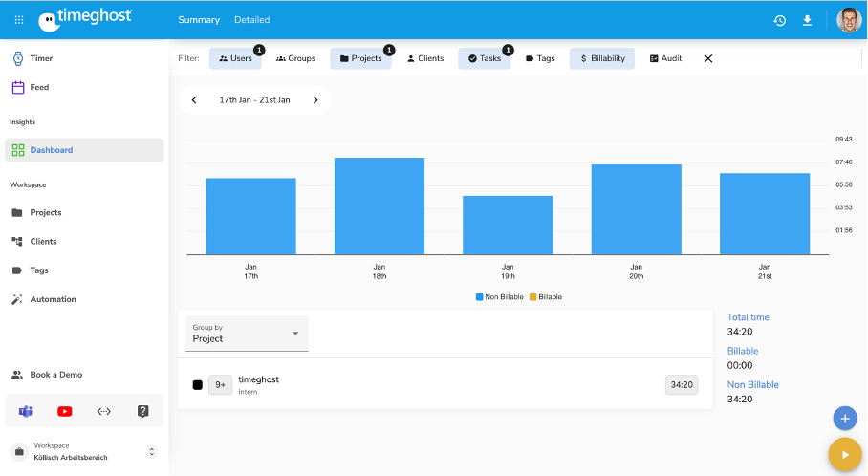Expand the 9+ badge on timeghost row

tap(220, 384)
